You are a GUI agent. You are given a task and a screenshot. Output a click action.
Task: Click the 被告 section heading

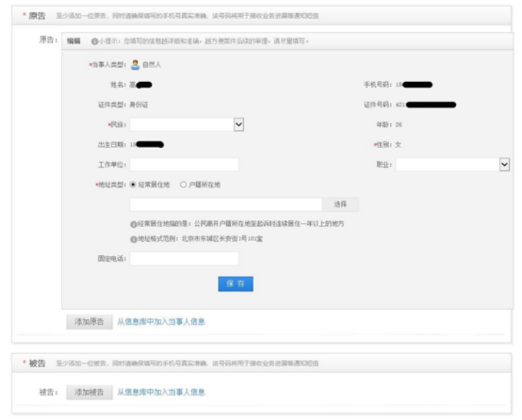tap(37, 364)
